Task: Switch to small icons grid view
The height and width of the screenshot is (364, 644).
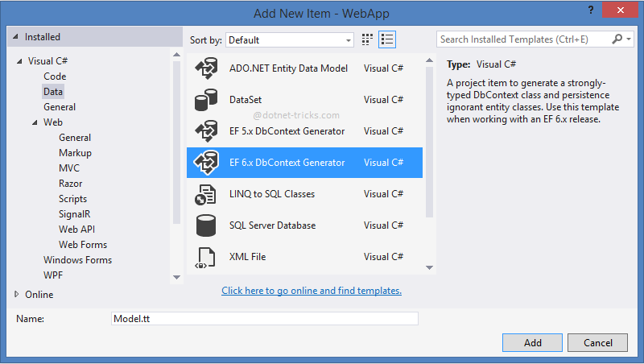Action: click(x=368, y=39)
